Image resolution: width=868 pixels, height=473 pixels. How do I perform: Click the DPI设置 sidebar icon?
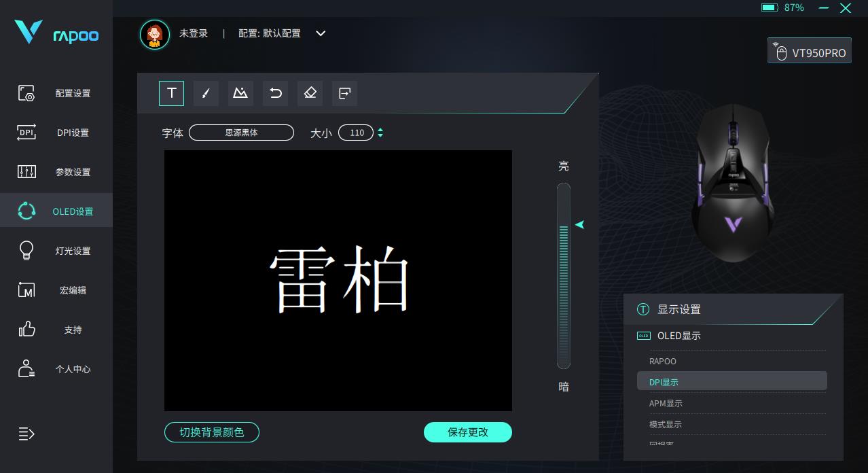[x=26, y=133]
